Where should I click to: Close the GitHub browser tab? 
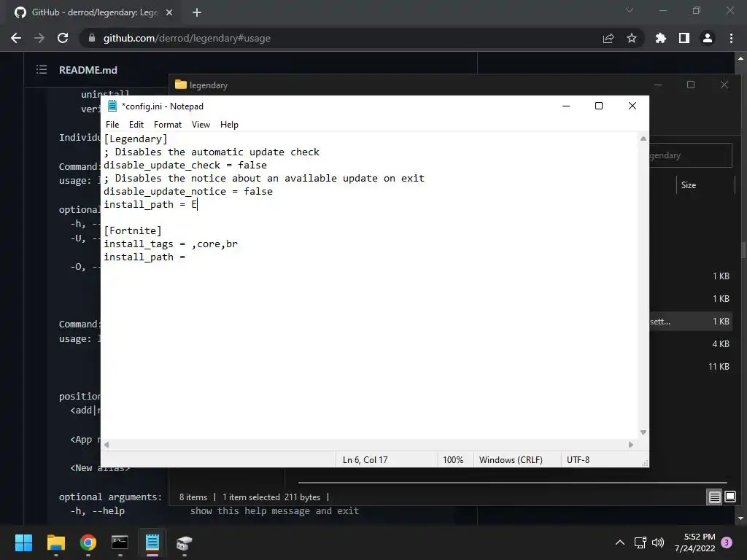pyautogui.click(x=169, y=12)
